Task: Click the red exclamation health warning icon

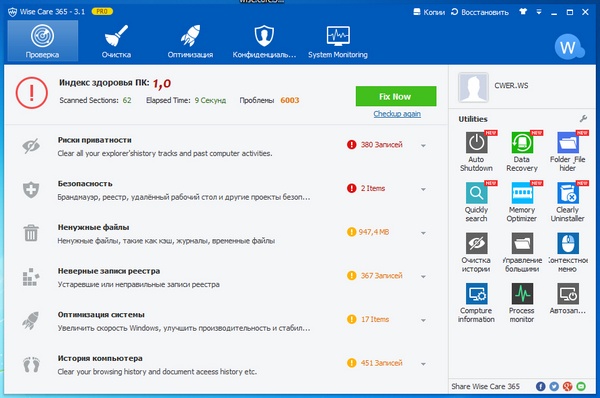Action: (32, 93)
